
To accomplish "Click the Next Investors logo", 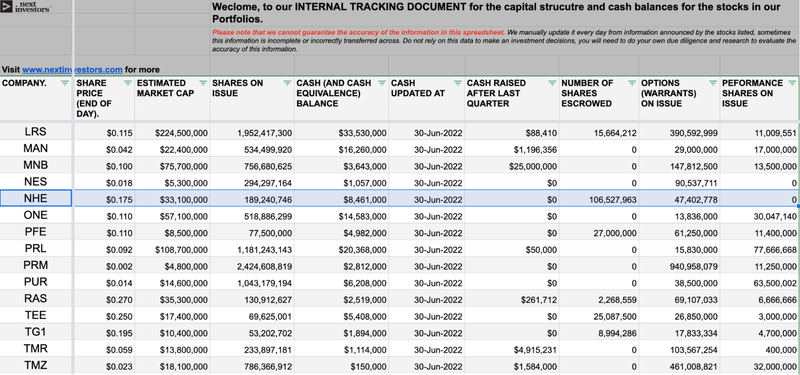I will pyautogui.click(x=26, y=7).
